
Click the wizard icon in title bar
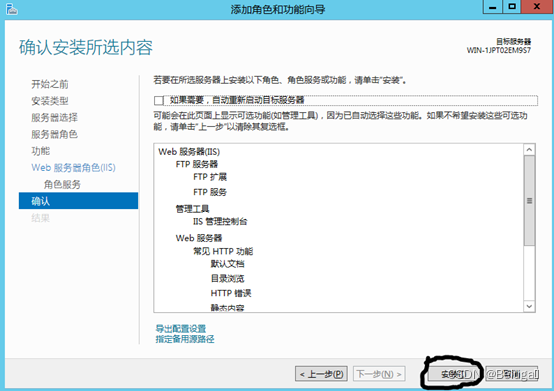[x=11, y=9]
